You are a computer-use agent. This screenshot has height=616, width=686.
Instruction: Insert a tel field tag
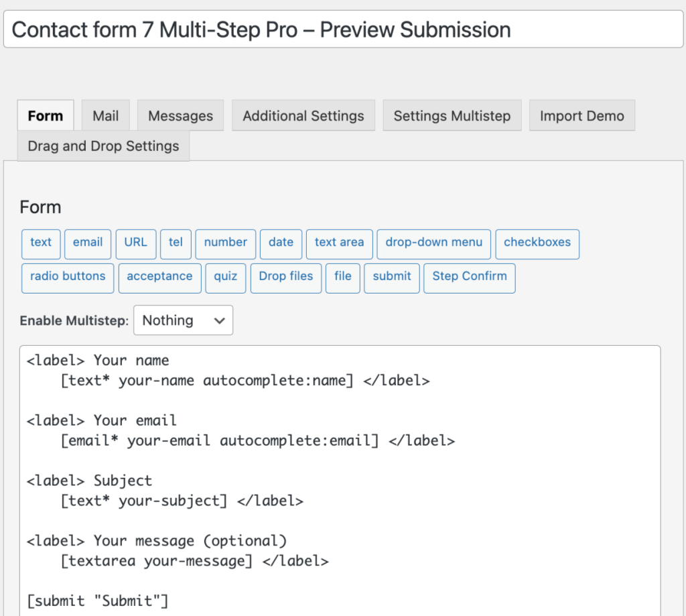176,244
